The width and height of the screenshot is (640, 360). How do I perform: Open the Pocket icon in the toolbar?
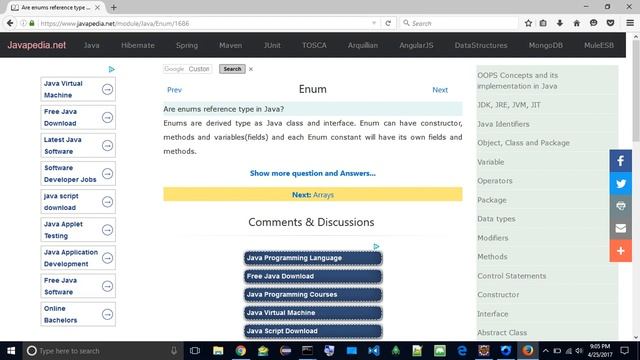pos(610,23)
